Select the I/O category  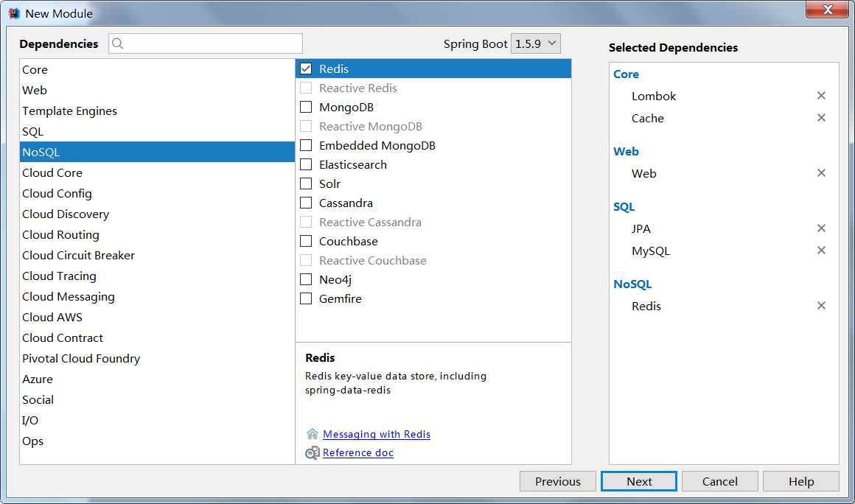pyautogui.click(x=157, y=421)
